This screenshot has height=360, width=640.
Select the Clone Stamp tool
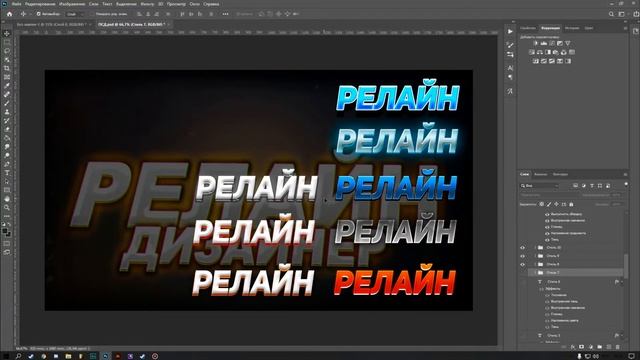(7, 111)
